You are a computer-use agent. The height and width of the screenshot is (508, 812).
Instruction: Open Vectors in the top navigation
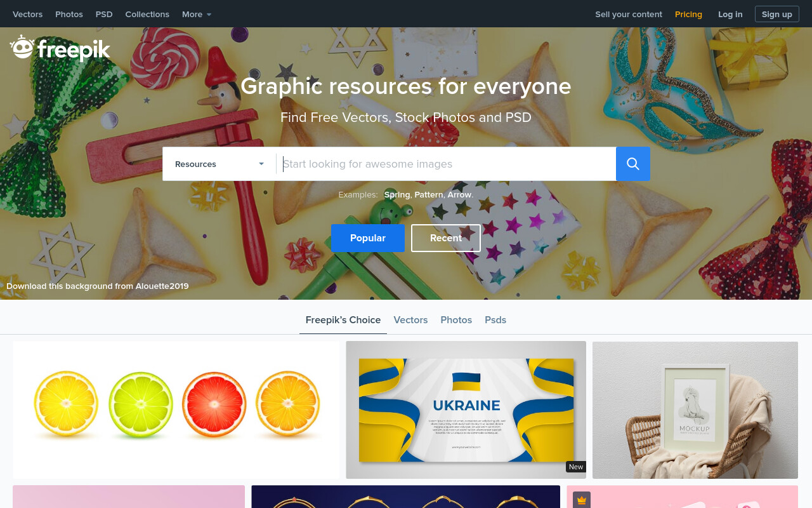coord(28,14)
